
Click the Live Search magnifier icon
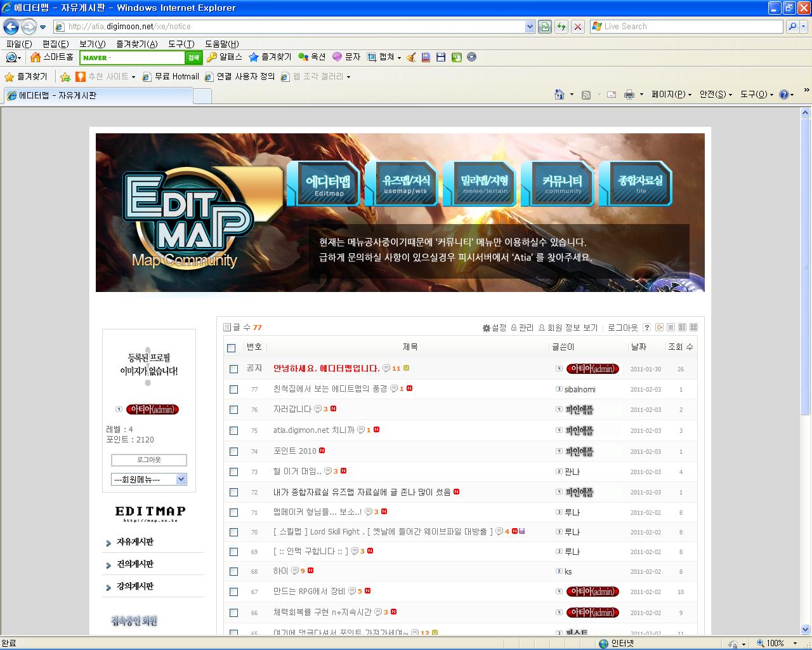tap(792, 27)
